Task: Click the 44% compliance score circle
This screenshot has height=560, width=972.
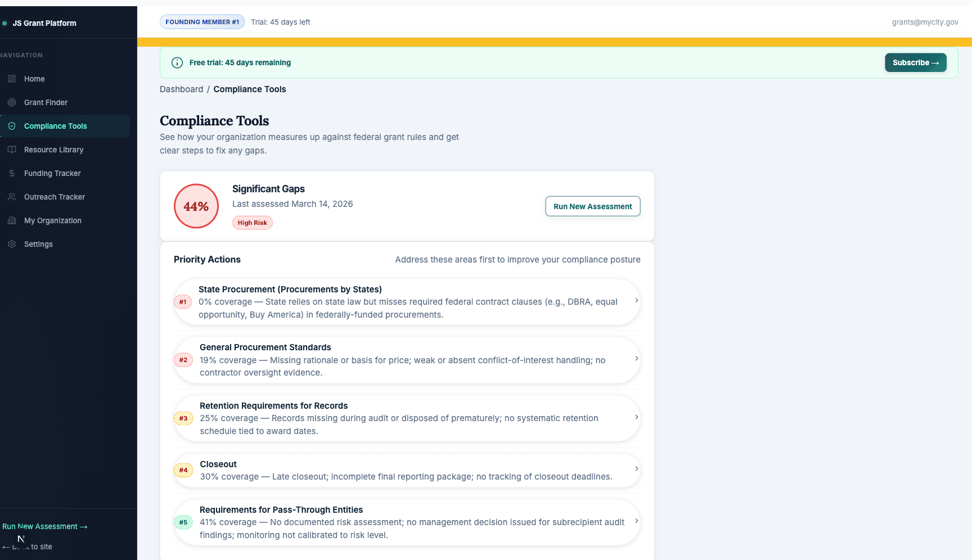Action: pyautogui.click(x=196, y=206)
